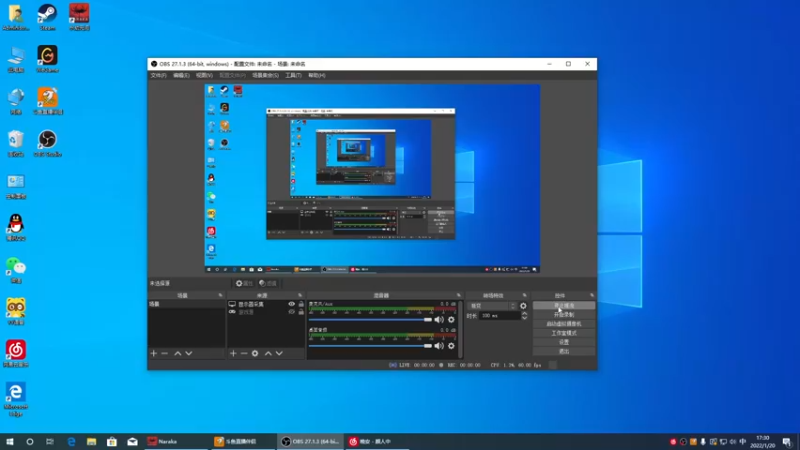
Task: Click the Exit button in Controls
Action: tap(564, 352)
